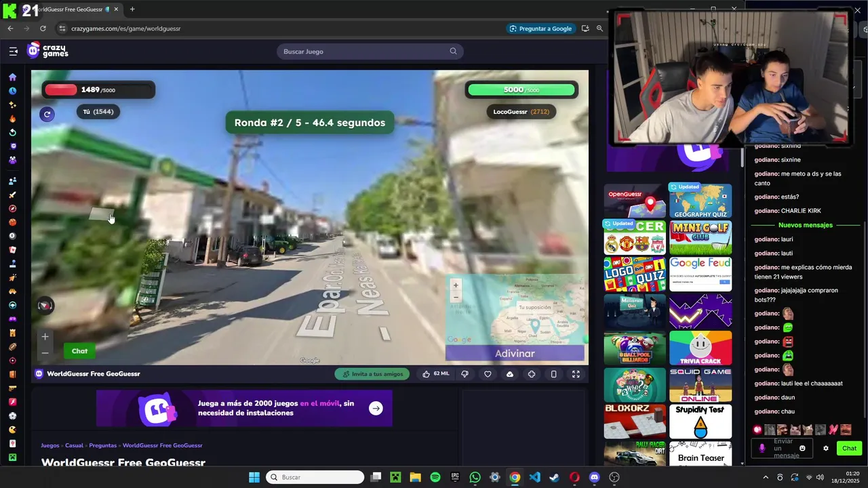Open the 8 Ball Pool Billiards thumbnail
The width and height of the screenshot is (868, 488).
coord(635,348)
